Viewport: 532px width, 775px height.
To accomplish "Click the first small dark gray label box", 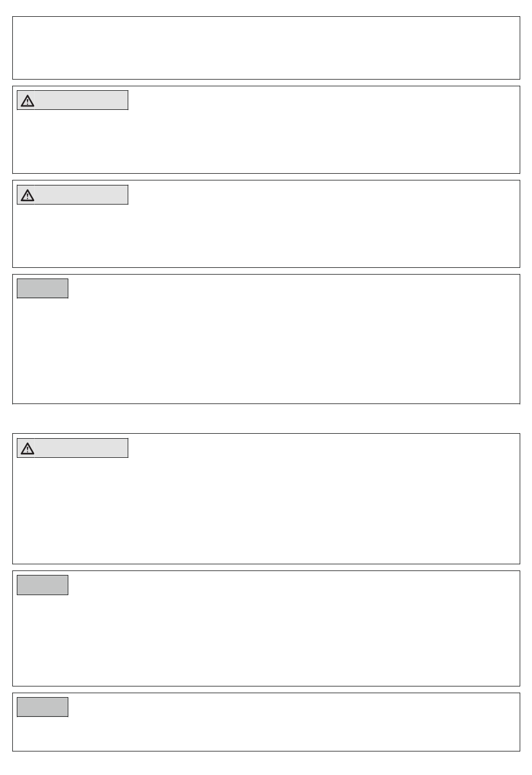I will (43, 289).
